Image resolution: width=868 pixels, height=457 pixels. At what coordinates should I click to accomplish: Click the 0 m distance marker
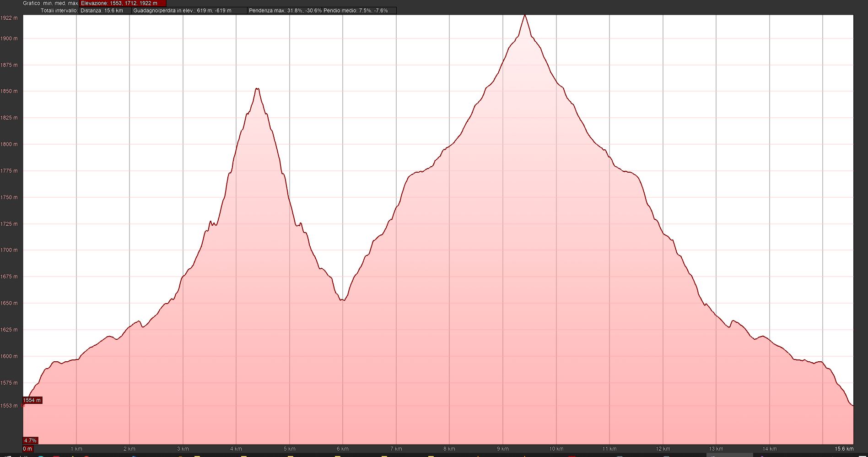tap(28, 449)
